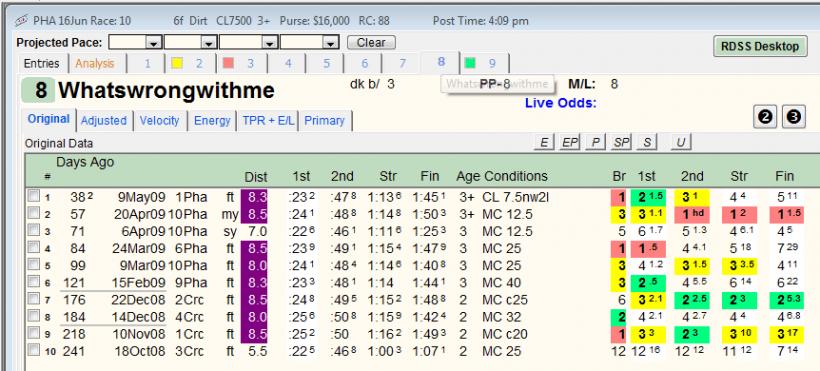Screen dimensions: 820x371
Task: Open the third Projected Pace dropdown
Action: click(x=270, y=42)
